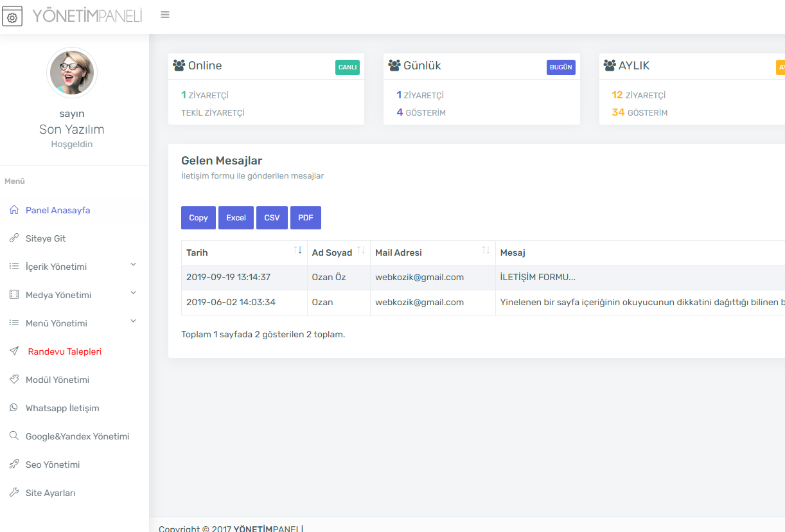Sort the table by Tarih column

tap(297, 251)
